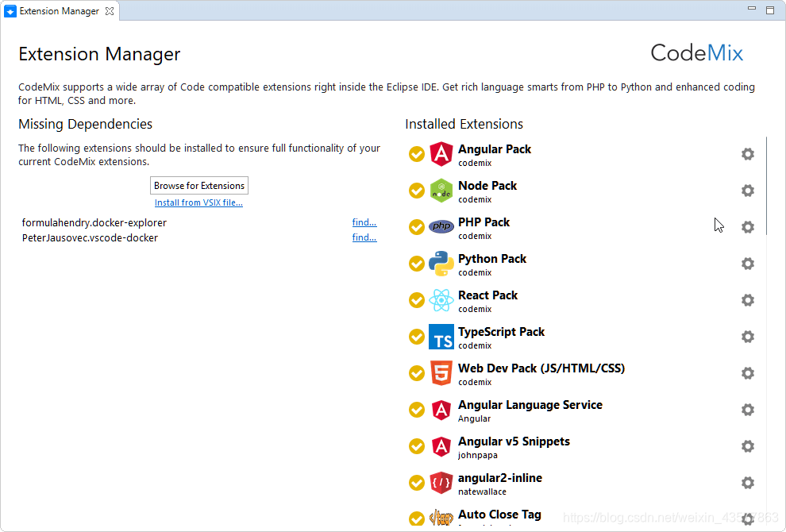The height and width of the screenshot is (532, 786).
Task: Select the formulahendry.docker-explorer dependency text
Action: pos(94,222)
